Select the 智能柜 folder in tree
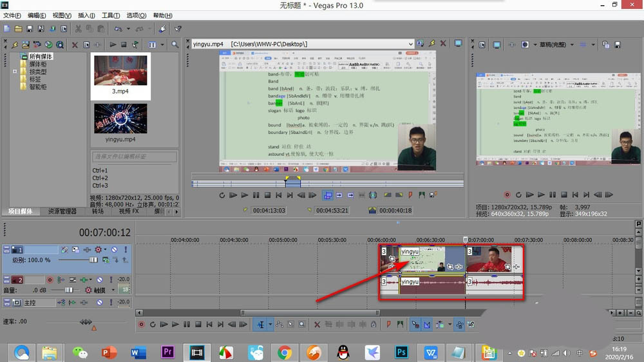This screenshot has width=644, height=362. click(37, 87)
